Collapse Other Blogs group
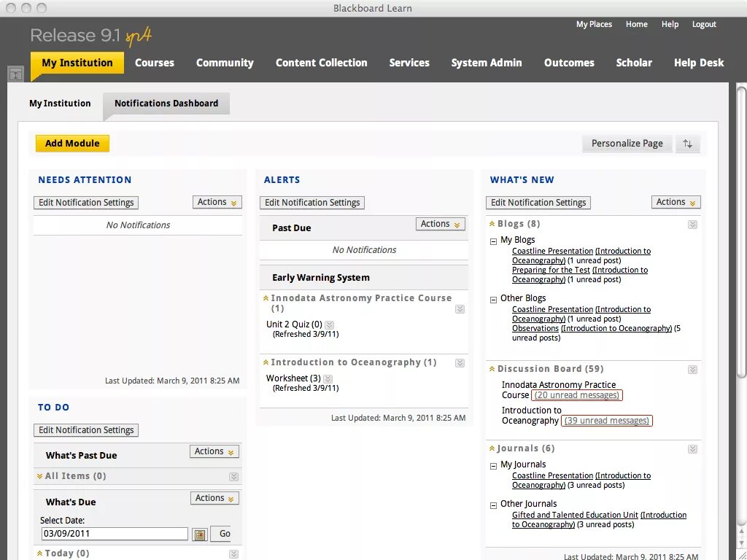 (494, 300)
